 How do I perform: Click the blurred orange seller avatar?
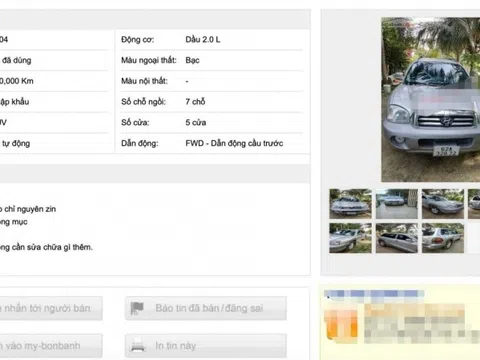[341, 324]
